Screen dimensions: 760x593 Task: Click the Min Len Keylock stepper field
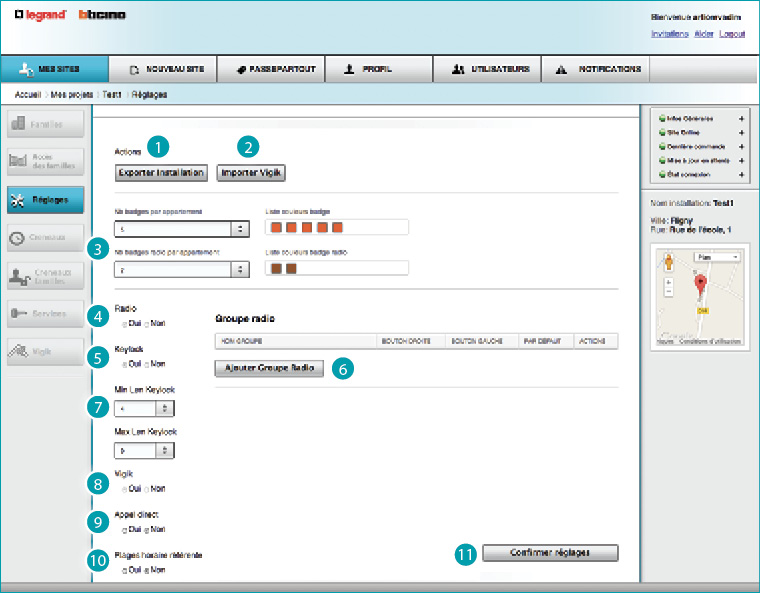coord(145,408)
